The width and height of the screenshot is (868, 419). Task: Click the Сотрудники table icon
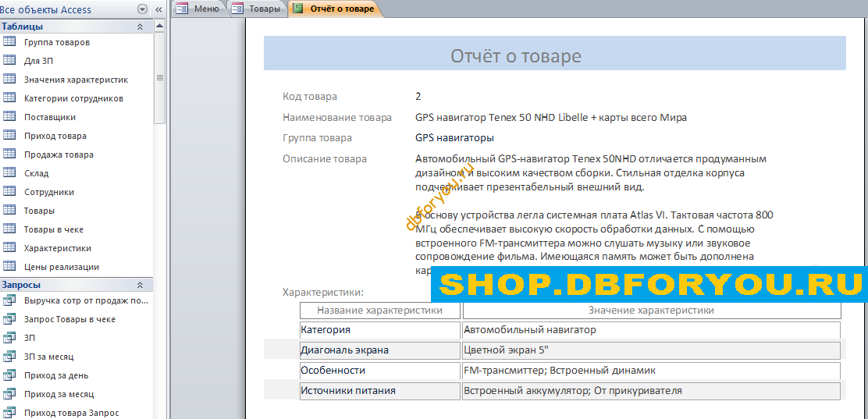point(9,191)
